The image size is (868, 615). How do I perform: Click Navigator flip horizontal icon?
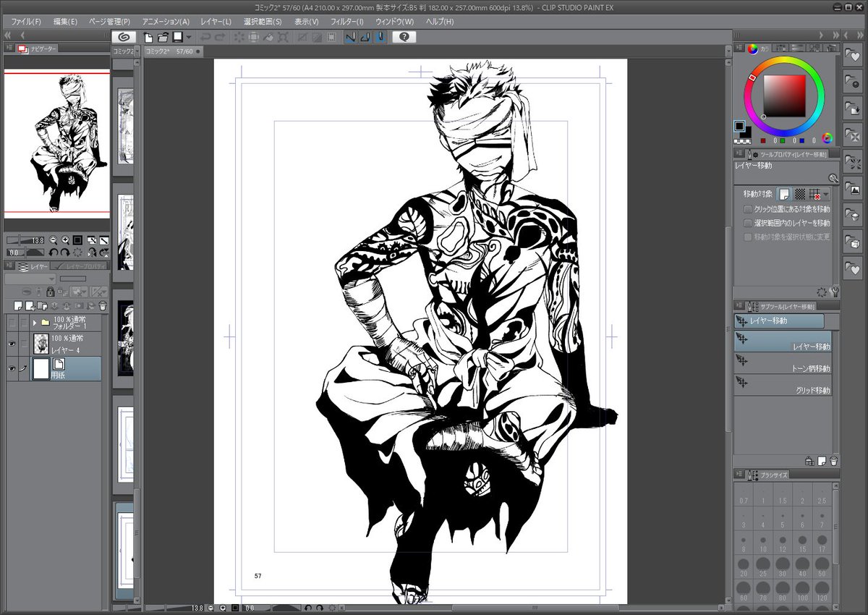(92, 253)
